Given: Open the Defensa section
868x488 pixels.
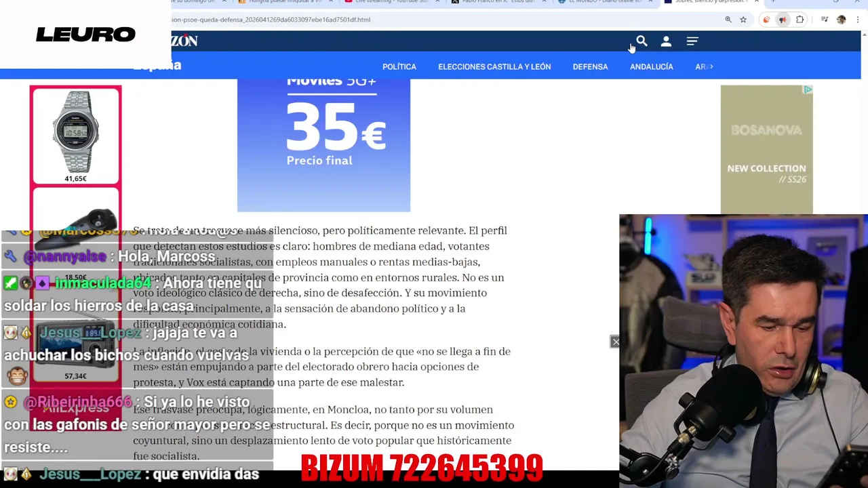Looking at the screenshot, I should 590,66.
